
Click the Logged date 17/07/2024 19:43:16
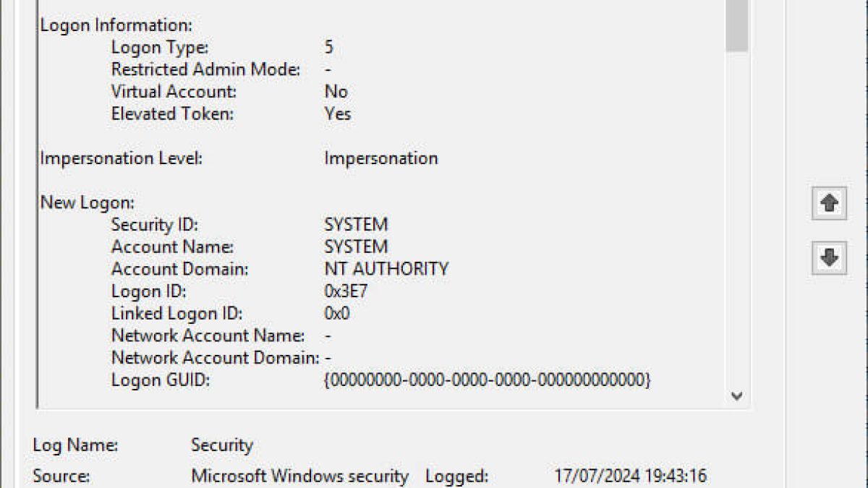click(x=629, y=476)
